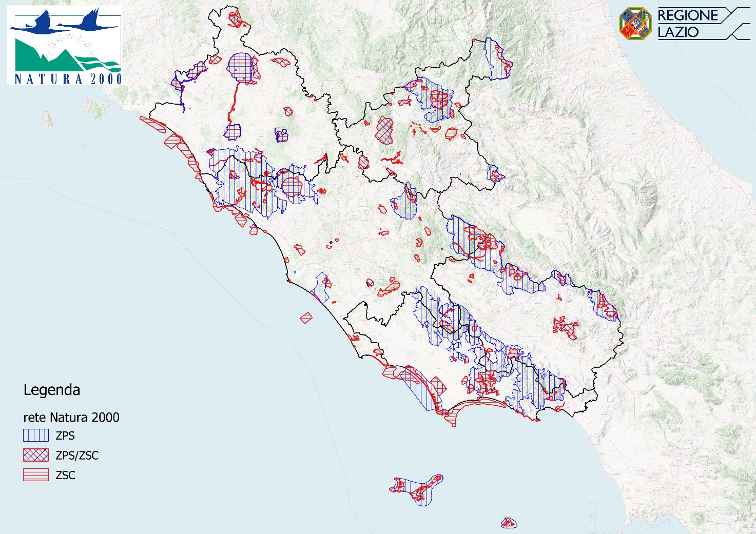The image size is (756, 534).
Task: Click the REGIONE LAZIO wordmark
Action: point(688,24)
